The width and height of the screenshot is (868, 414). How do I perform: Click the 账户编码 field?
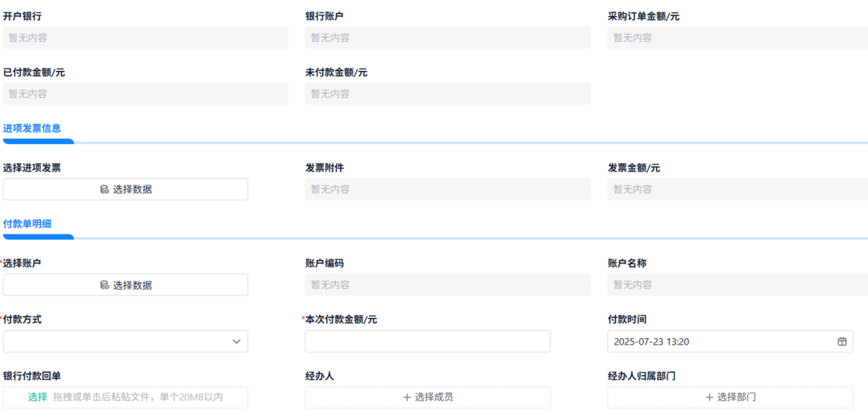click(x=448, y=285)
